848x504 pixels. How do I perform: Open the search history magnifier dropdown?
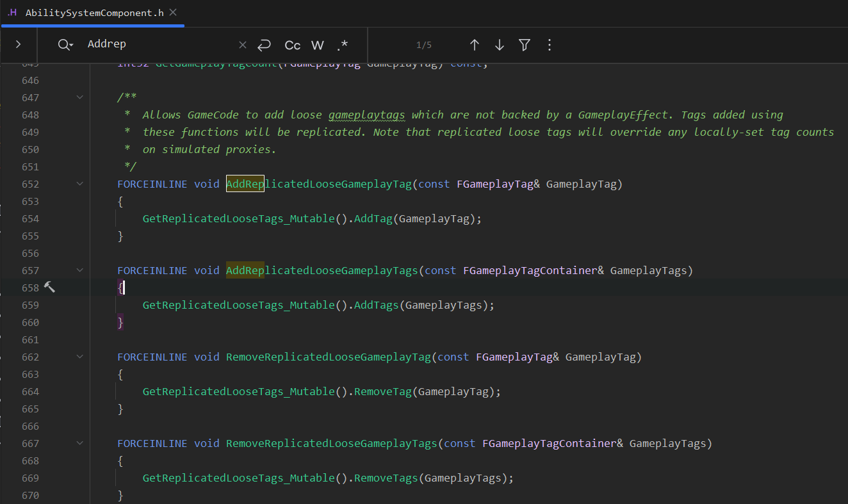pos(65,44)
